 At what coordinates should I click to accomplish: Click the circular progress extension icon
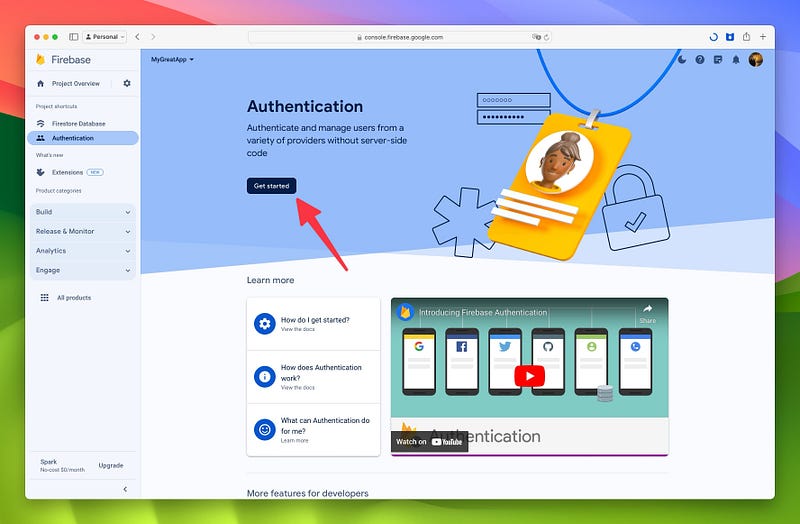(x=714, y=37)
